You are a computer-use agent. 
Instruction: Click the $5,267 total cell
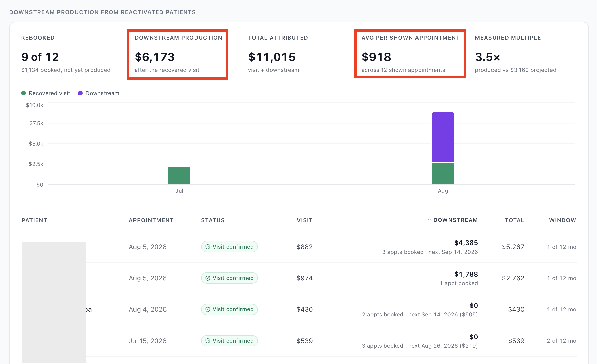click(513, 247)
